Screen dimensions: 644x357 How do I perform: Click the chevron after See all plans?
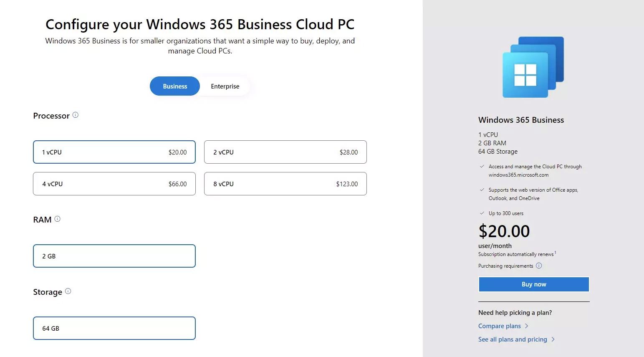[553, 339]
